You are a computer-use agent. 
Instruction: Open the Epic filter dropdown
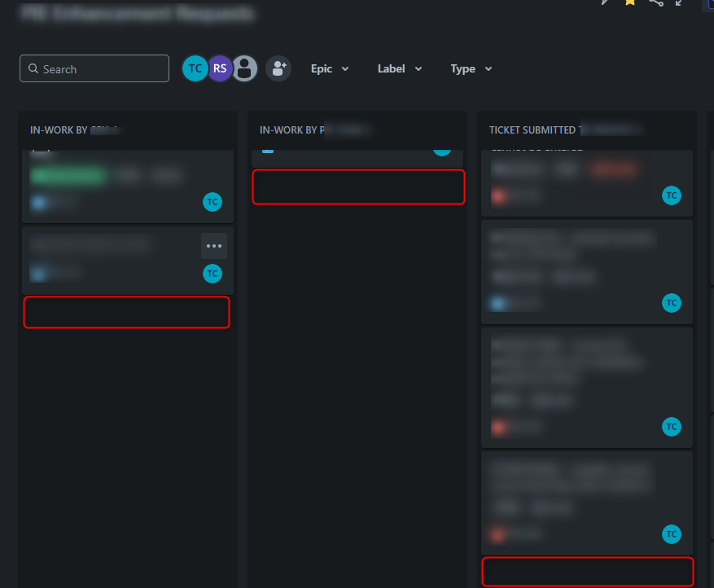coord(330,68)
